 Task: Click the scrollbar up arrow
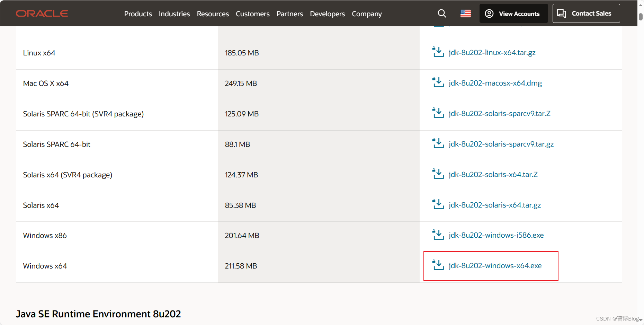tap(641, 5)
